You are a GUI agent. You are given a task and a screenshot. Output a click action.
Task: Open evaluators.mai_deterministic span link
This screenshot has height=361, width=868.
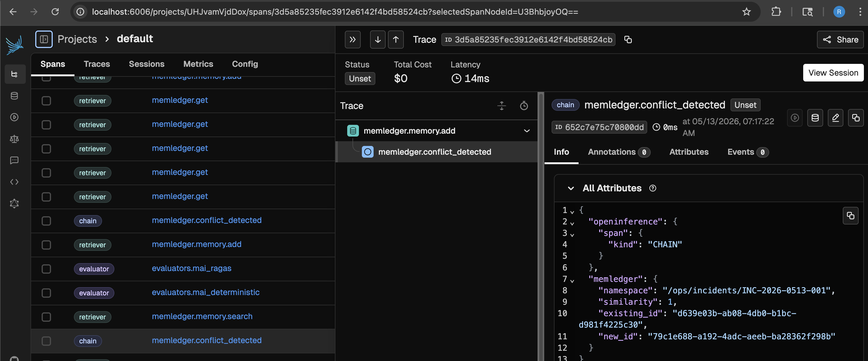(x=206, y=292)
